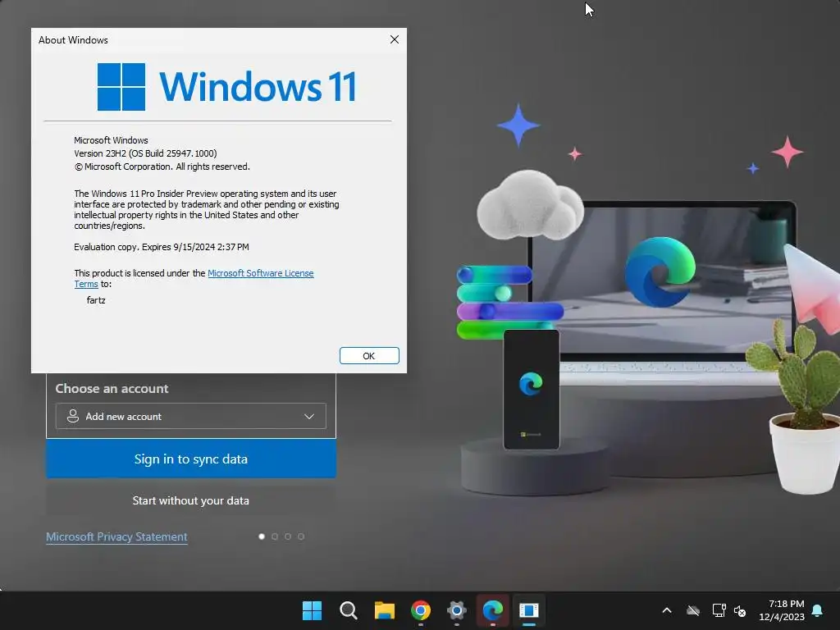
Task: Open network status tray icon
Action: 719,610
